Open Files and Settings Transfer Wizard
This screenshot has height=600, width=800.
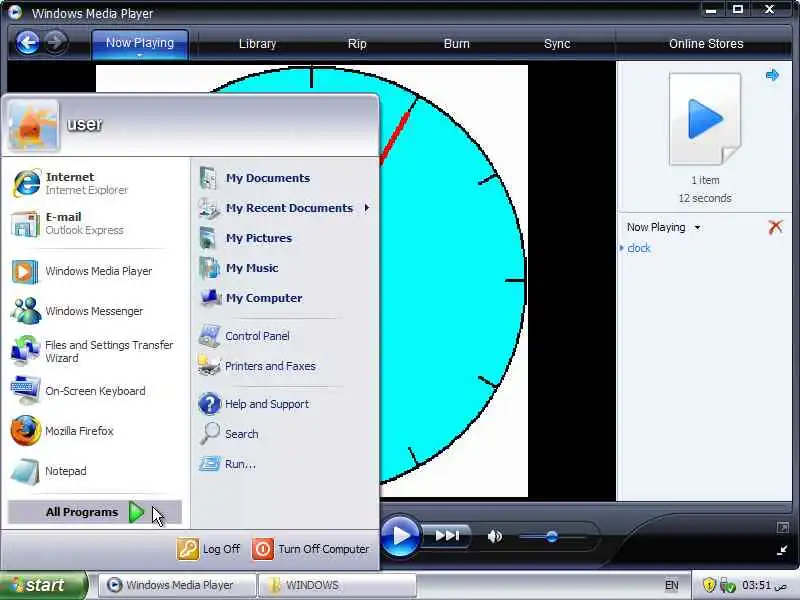coord(96,351)
